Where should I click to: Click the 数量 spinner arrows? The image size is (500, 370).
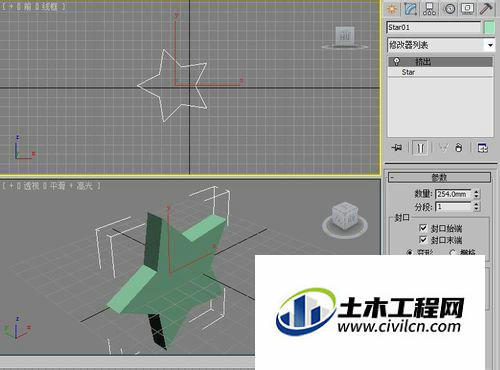[x=476, y=194]
